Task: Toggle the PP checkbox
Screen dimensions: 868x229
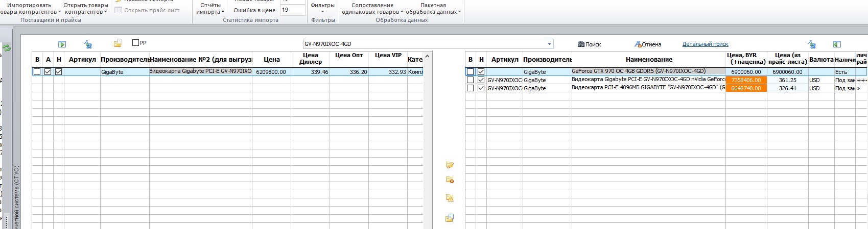Action: click(x=135, y=43)
